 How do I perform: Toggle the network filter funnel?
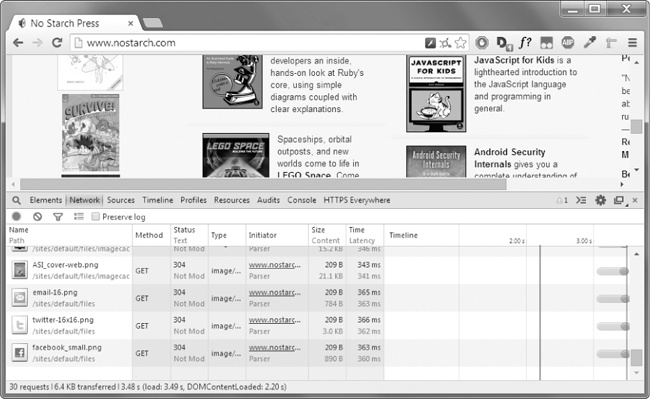point(58,217)
